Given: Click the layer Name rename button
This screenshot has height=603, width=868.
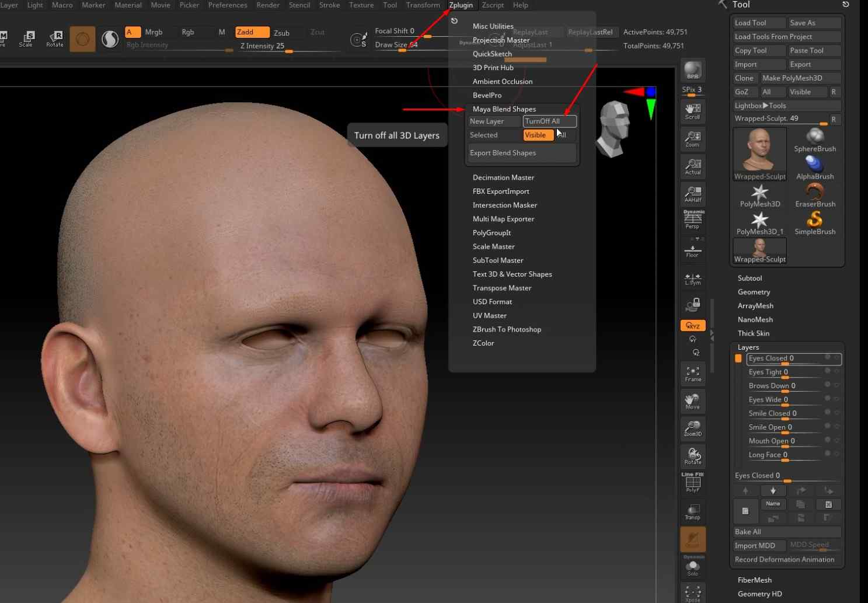Looking at the screenshot, I should click(x=773, y=504).
